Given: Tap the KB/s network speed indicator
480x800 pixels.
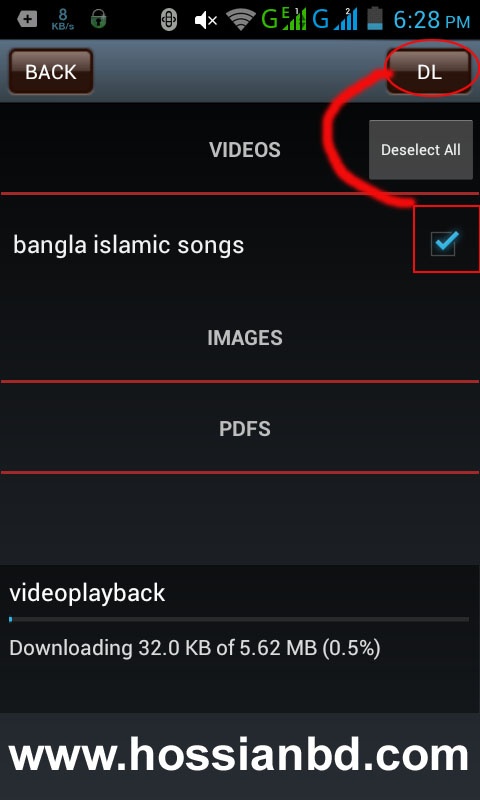Looking at the screenshot, I should pyautogui.click(x=63, y=20).
